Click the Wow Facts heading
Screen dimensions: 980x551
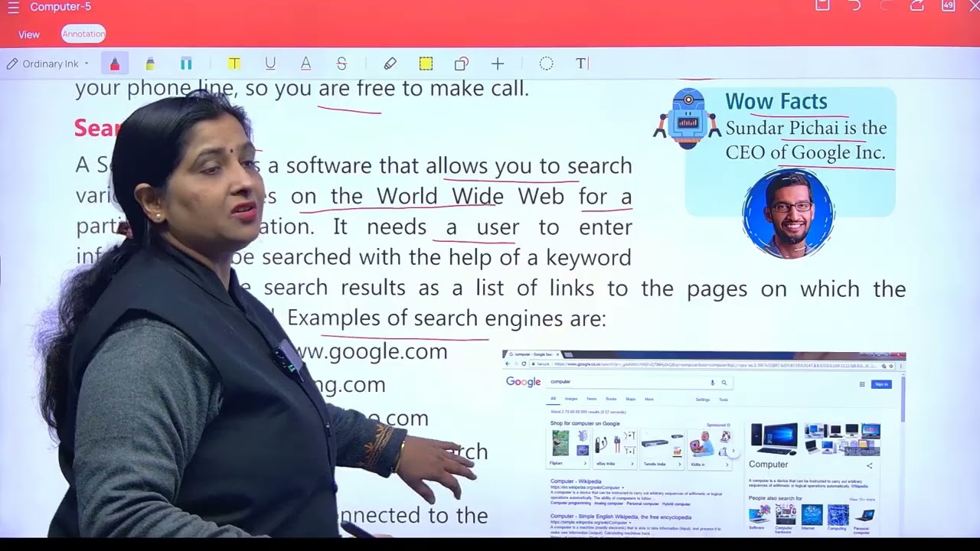tap(776, 101)
